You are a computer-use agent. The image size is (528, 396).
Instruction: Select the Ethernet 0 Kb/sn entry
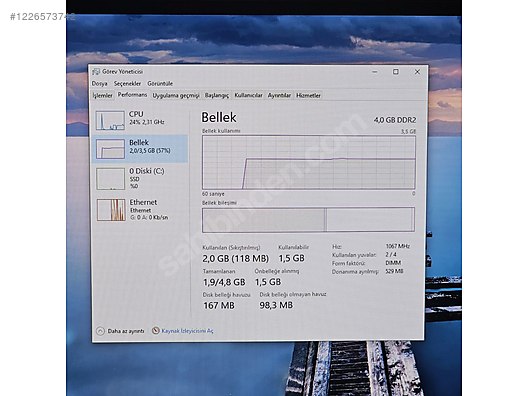pyautogui.click(x=140, y=210)
